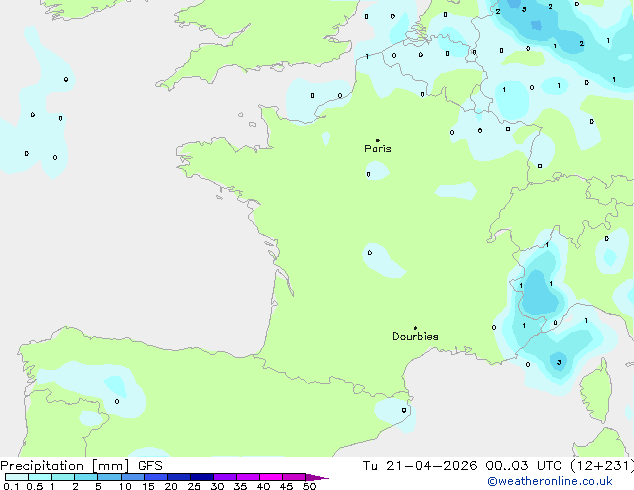
Task: Pick the 15–20 mm legend color swatch
Action: coord(156,477)
